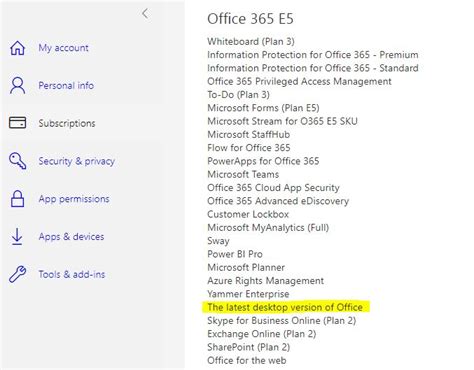Viewport: 474px width, 370px height.
Task: Select PowerApps for Office 365
Action: 263,161
